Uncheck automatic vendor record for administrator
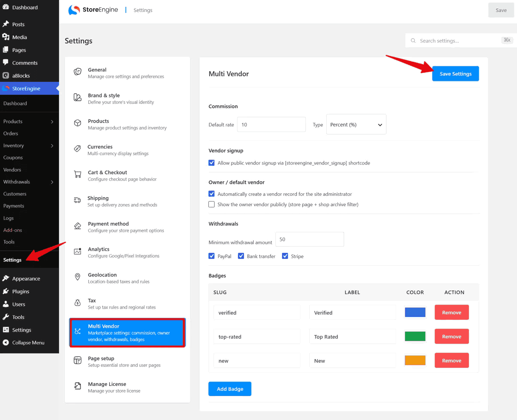Viewport: 517px width, 420px height. click(x=211, y=194)
